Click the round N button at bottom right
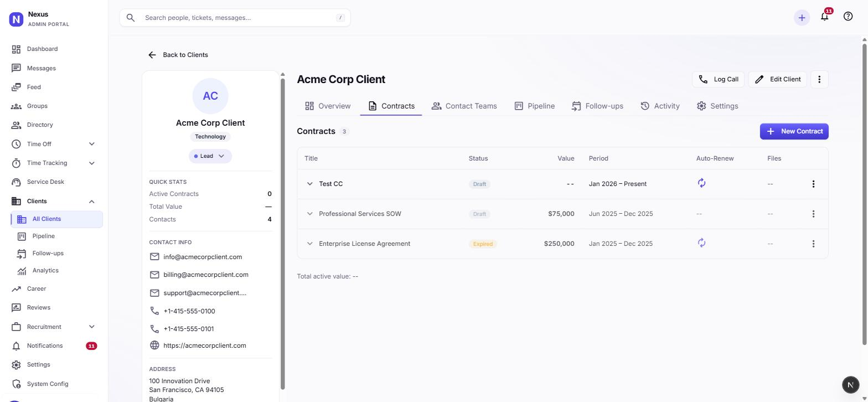This screenshot has height=402, width=868. pyautogui.click(x=851, y=385)
